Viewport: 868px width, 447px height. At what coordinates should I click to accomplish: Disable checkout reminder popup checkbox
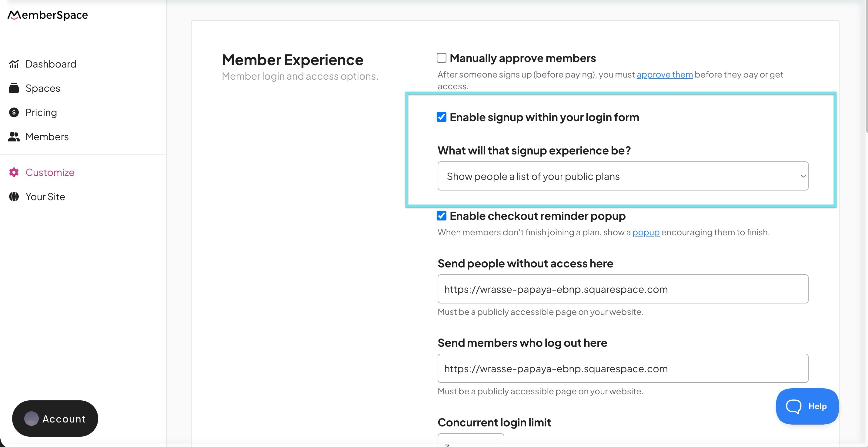[441, 215]
